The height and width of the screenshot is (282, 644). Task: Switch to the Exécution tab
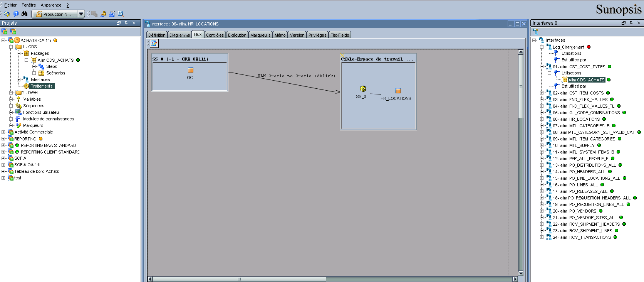point(237,35)
